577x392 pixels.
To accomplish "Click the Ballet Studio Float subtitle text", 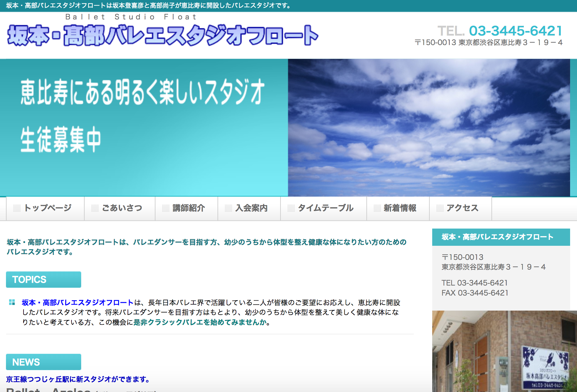I will 131,17.
